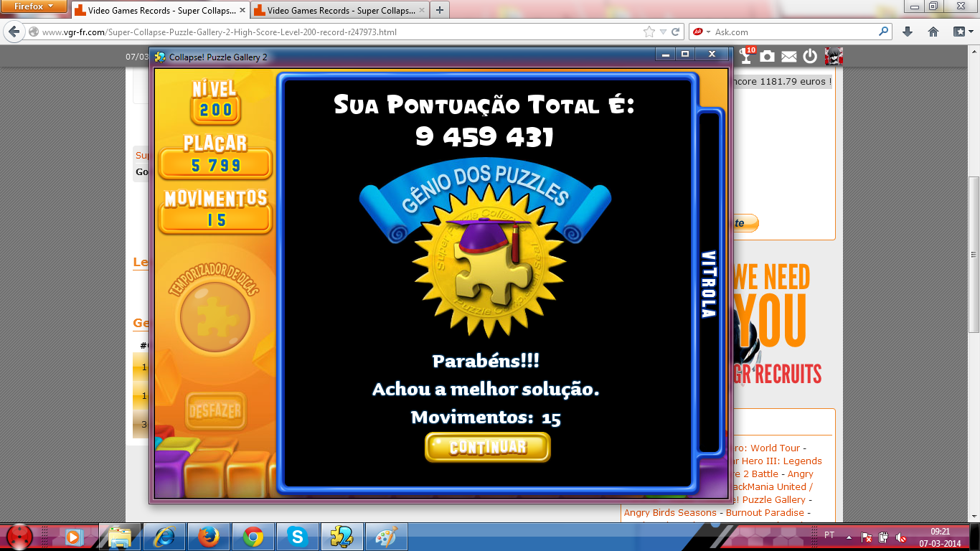Open Collapse puzzle game taskbar icon

(x=342, y=536)
